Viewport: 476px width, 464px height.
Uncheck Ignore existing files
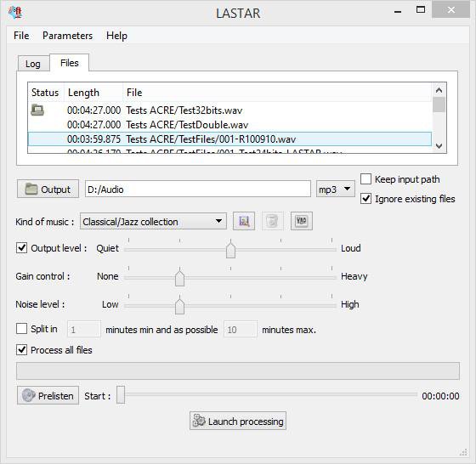(x=365, y=199)
